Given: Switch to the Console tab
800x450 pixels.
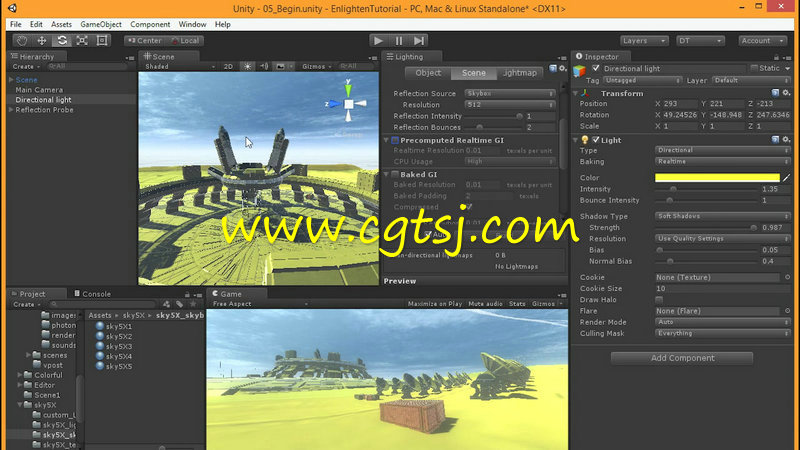Looking at the screenshot, I should pyautogui.click(x=92, y=294).
